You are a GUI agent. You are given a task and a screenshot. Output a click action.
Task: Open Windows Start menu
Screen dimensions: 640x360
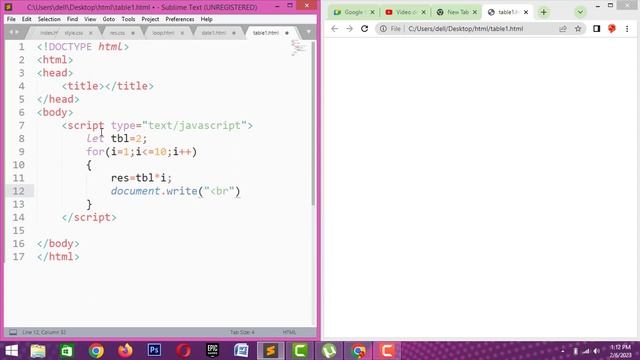pyautogui.click(x=11, y=351)
